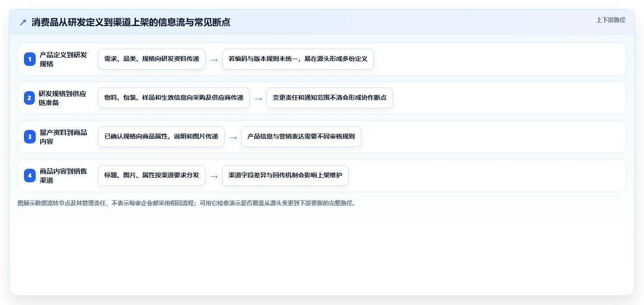This screenshot has width=644, height=305.
Task: Click step number 3 badge
Action: pos(30,137)
